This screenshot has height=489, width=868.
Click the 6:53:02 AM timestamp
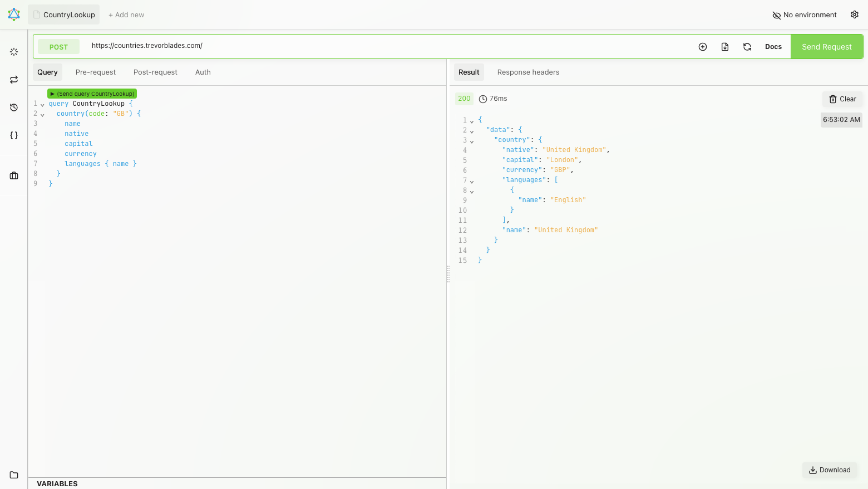tap(841, 120)
